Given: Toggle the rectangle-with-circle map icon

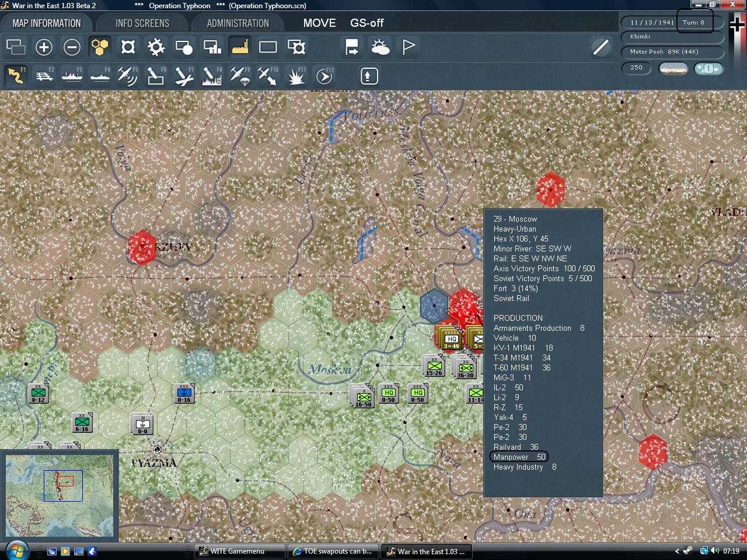Looking at the screenshot, I should tap(184, 47).
